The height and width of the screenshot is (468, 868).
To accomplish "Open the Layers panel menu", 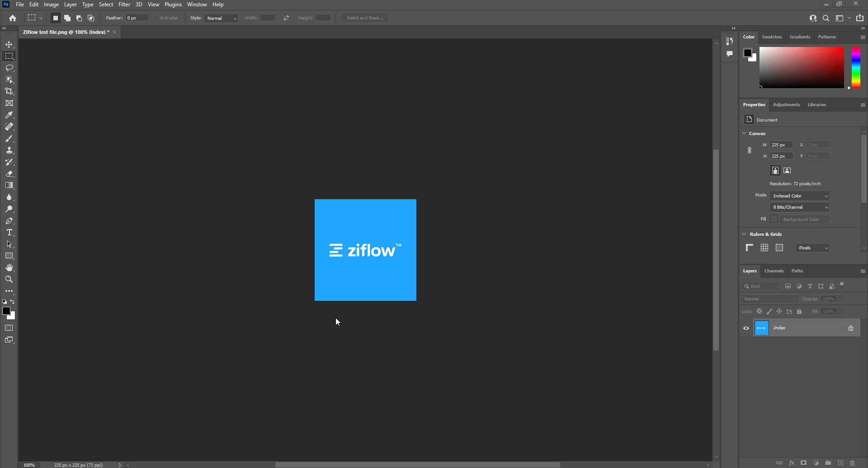I will [x=863, y=271].
